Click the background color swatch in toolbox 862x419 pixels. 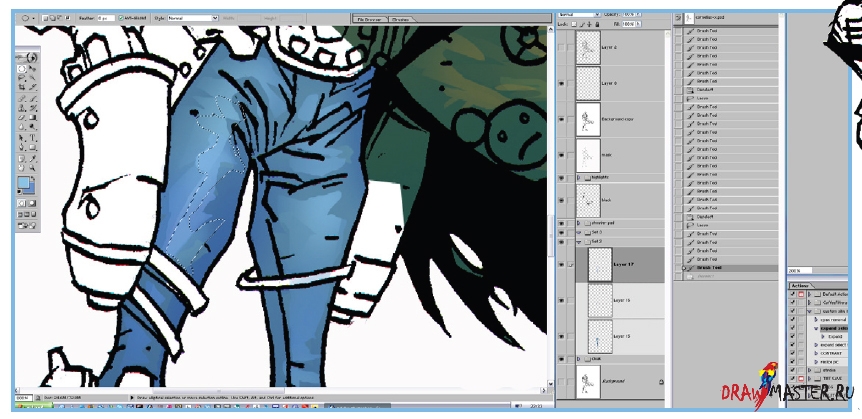click(x=32, y=190)
